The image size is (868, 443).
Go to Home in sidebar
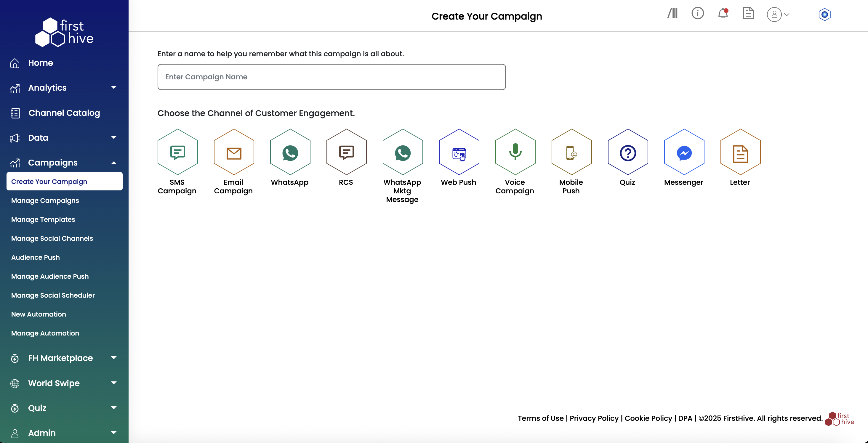(x=40, y=63)
